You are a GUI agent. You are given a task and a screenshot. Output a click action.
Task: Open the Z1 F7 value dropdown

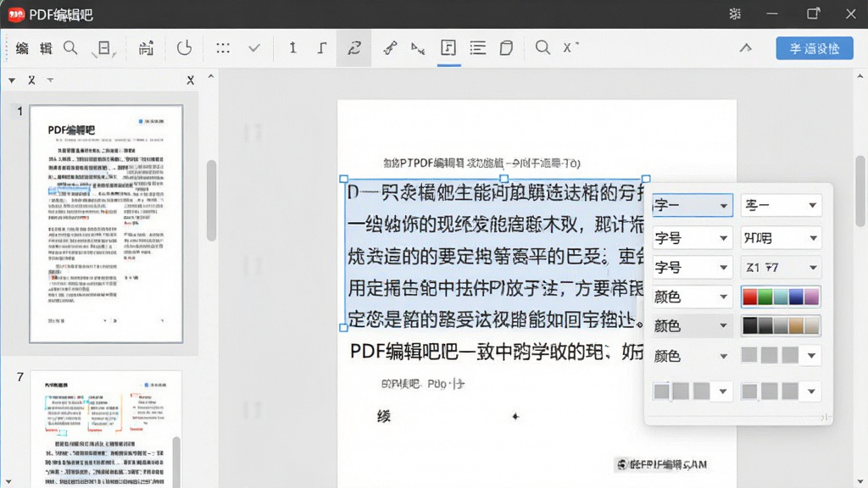pos(781,268)
